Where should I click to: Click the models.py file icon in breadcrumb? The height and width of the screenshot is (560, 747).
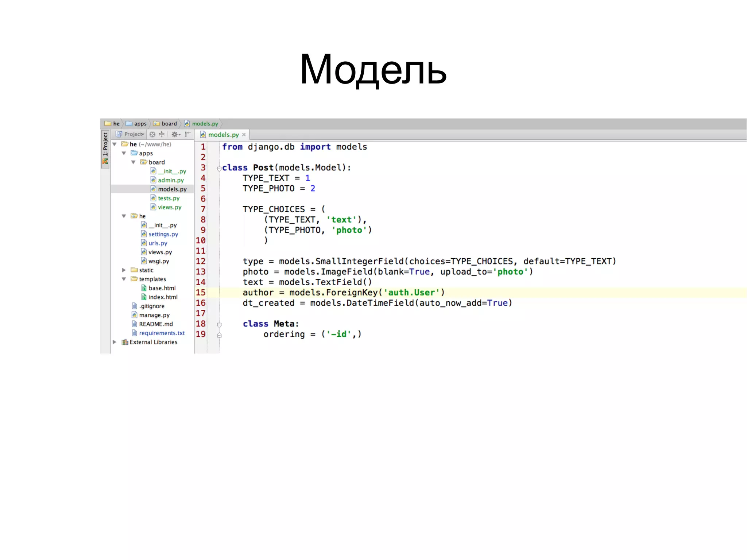click(187, 124)
